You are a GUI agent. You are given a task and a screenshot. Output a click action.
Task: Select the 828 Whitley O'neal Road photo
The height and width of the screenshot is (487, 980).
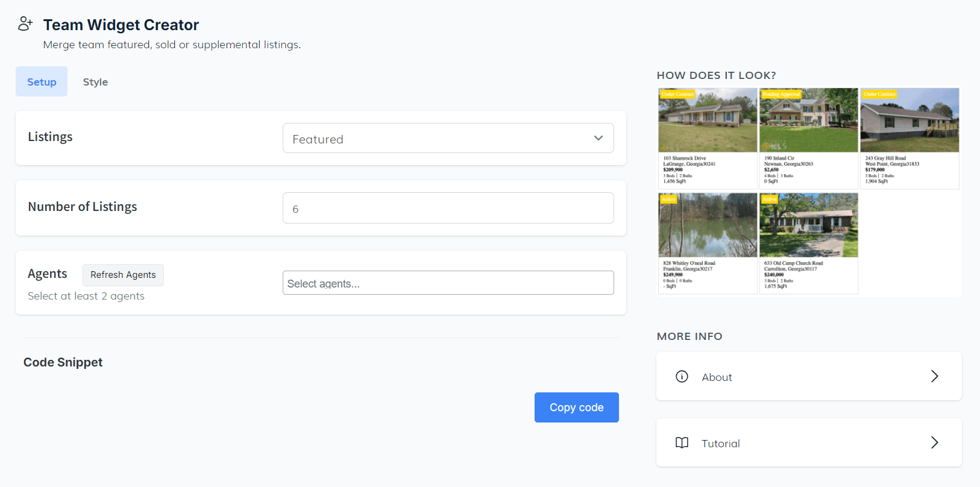(x=708, y=225)
